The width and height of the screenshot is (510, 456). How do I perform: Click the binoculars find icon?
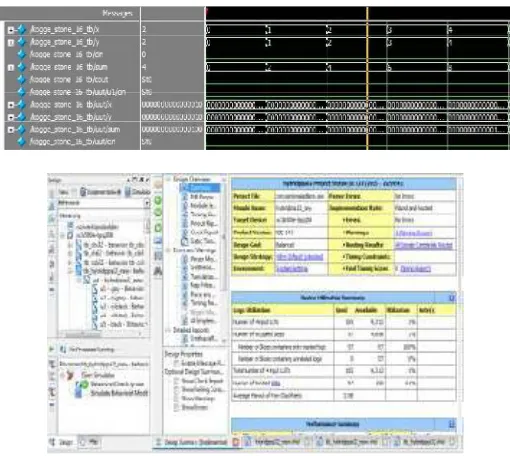pyautogui.click(x=158, y=271)
